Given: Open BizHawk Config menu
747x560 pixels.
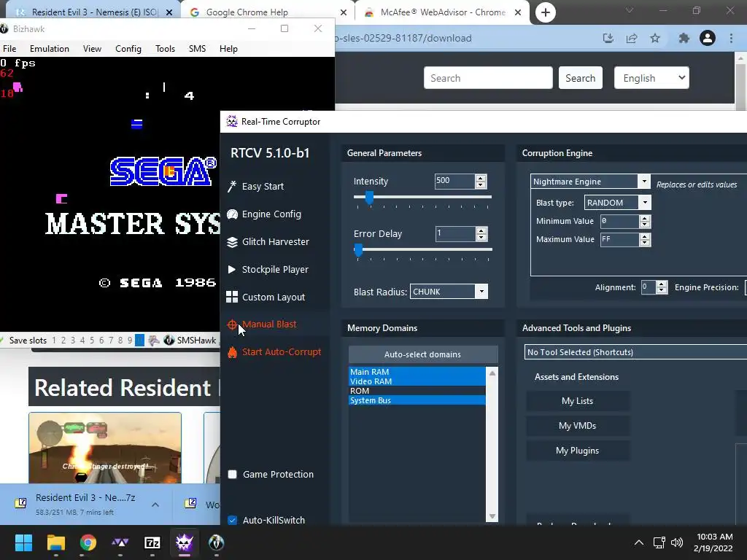Looking at the screenshot, I should (128, 49).
